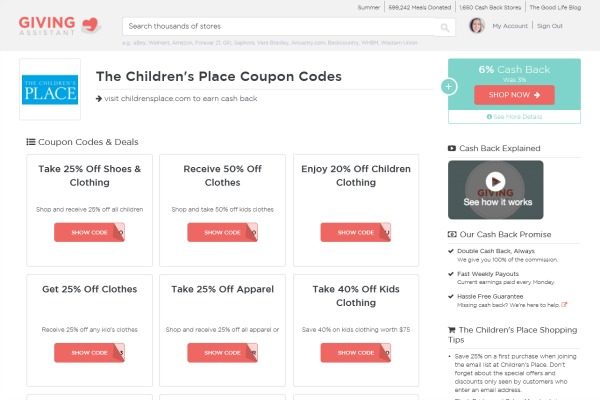This screenshot has width=600, height=400.
Task: Reveal code for Take 40% Off Kids Clothing
Action: [356, 353]
